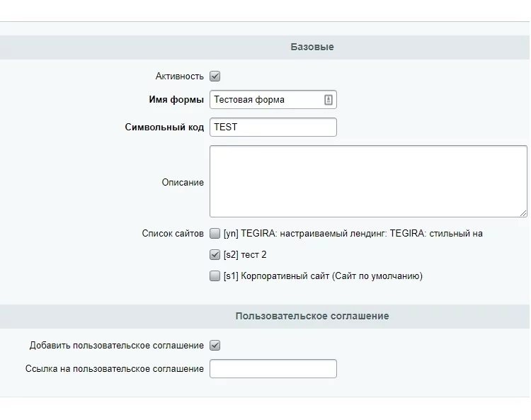Viewport: 531px width, 420px height.
Task: Click the Добавить пользовательское соглашение label
Action: click(117, 346)
